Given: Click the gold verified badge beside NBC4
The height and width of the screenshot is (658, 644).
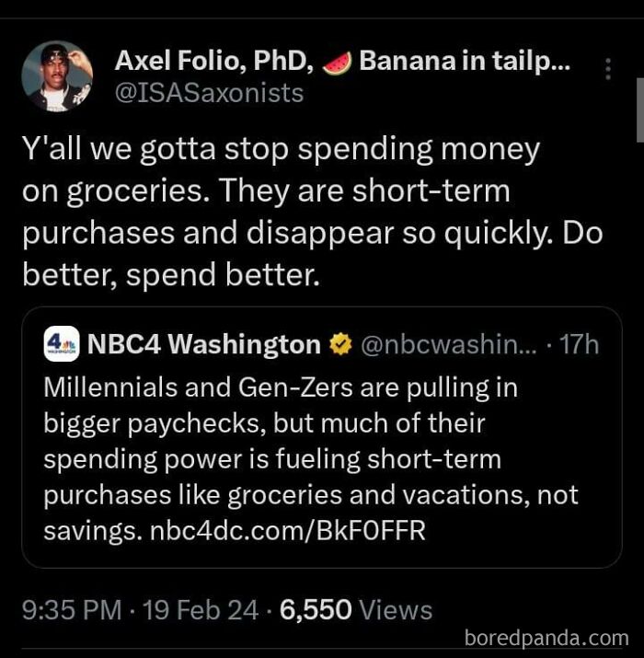Looking at the screenshot, I should (339, 344).
